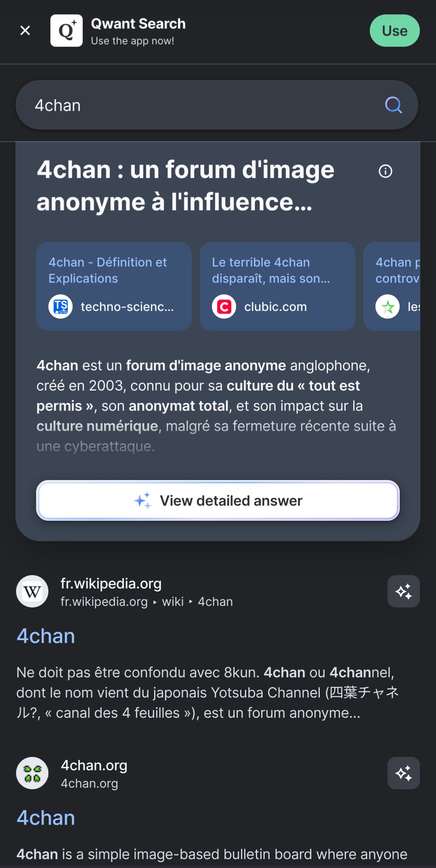
Task: Open the 4chan.org result title link
Action: pos(46,818)
